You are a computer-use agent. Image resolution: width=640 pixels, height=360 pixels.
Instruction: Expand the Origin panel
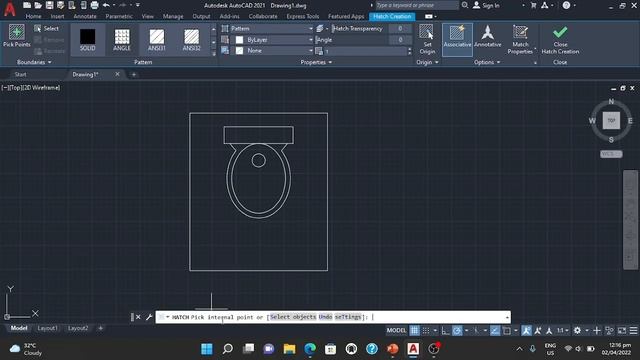427,62
